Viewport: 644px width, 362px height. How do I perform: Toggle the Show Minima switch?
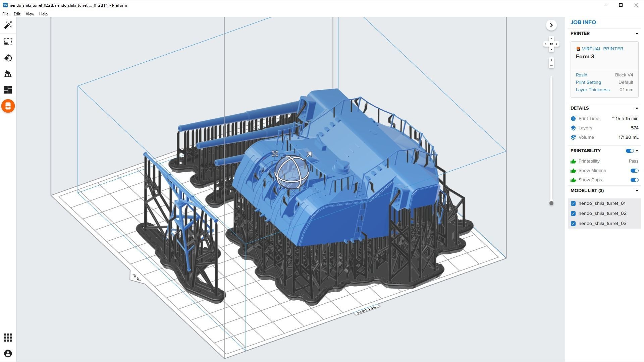coord(634,171)
